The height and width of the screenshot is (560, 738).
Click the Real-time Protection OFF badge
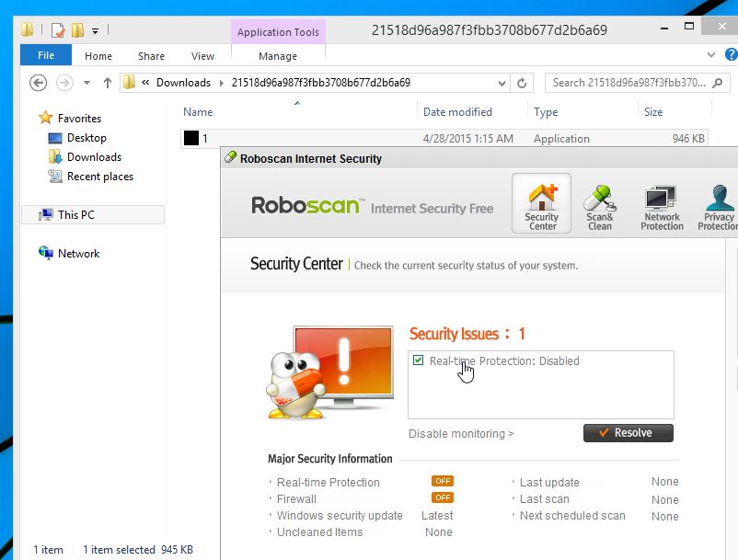coord(443,481)
